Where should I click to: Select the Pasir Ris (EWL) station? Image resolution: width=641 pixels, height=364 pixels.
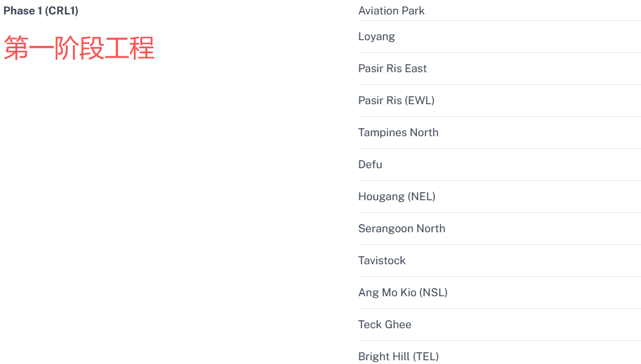coord(500,100)
